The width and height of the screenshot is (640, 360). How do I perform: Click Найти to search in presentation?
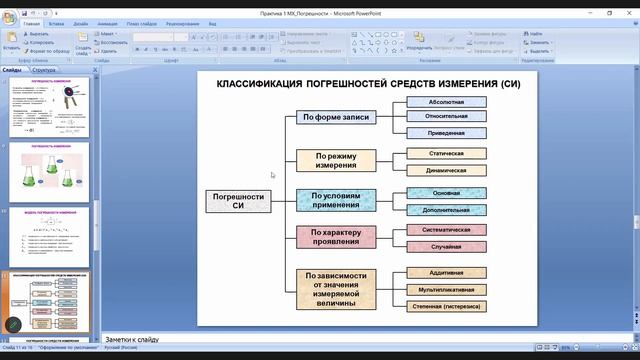pyautogui.click(x=533, y=34)
